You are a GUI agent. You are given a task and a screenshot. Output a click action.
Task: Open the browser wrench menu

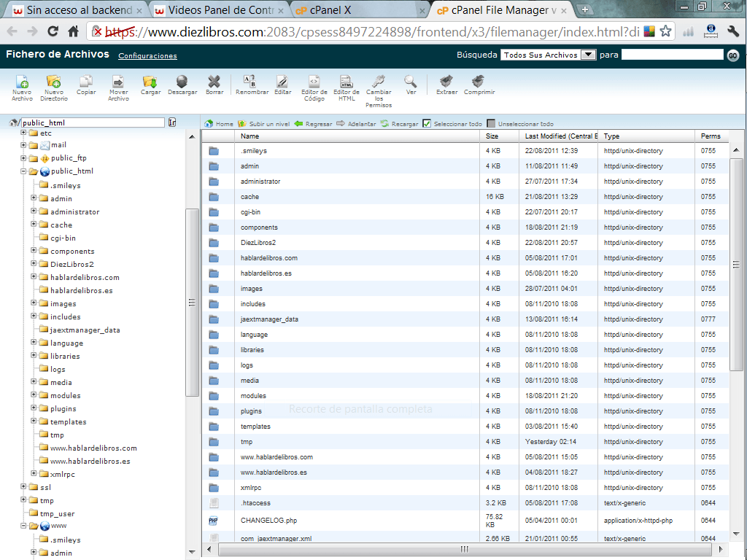tap(732, 32)
